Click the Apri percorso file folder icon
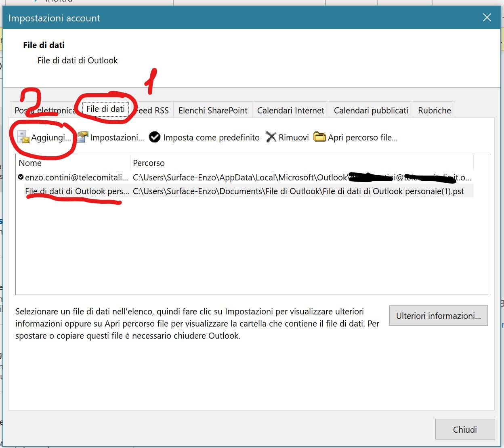 (320, 137)
